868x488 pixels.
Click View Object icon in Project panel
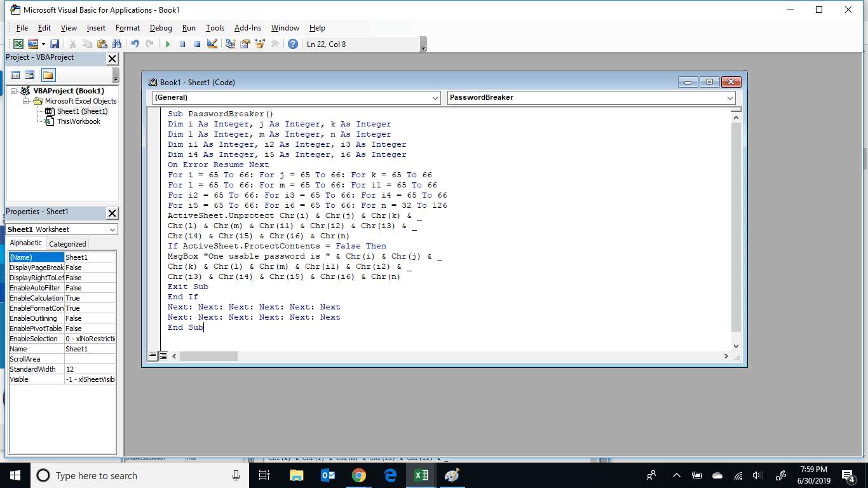(x=29, y=75)
